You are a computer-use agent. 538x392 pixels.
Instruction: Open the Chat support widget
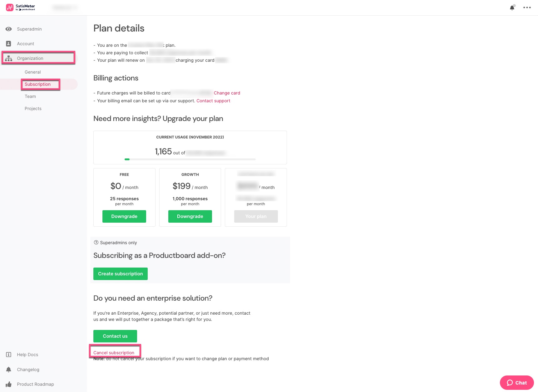pyautogui.click(x=517, y=383)
